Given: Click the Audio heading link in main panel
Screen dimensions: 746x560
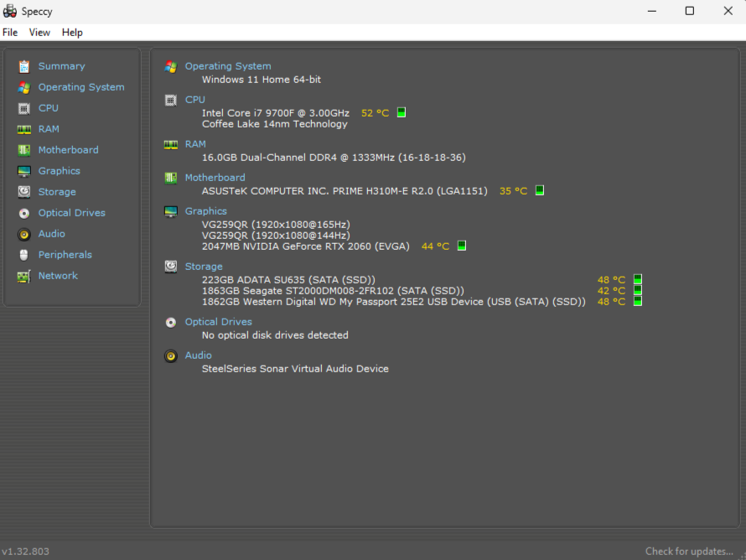Looking at the screenshot, I should click(x=199, y=355).
